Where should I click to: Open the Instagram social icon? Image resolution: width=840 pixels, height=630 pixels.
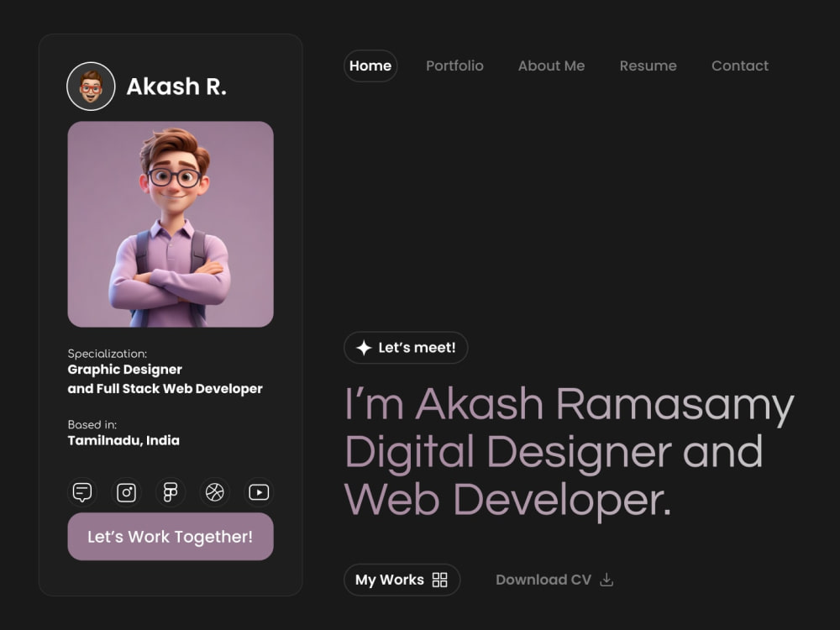(127, 491)
